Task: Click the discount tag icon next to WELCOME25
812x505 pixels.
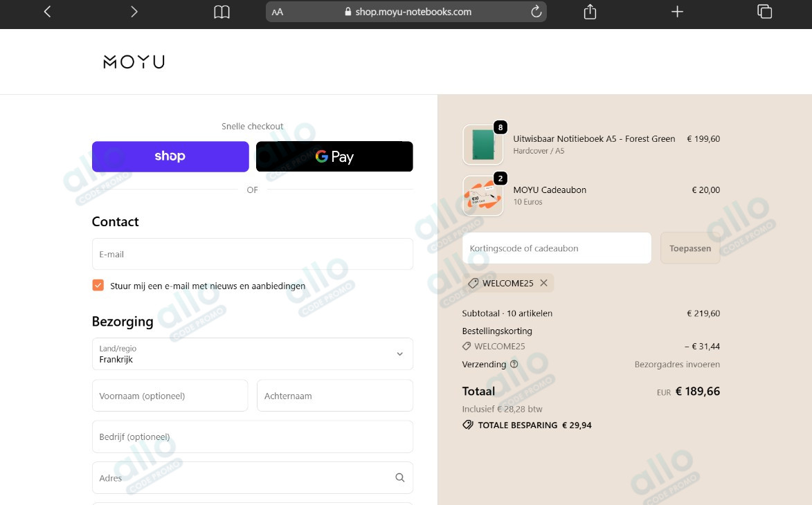Action: (473, 283)
